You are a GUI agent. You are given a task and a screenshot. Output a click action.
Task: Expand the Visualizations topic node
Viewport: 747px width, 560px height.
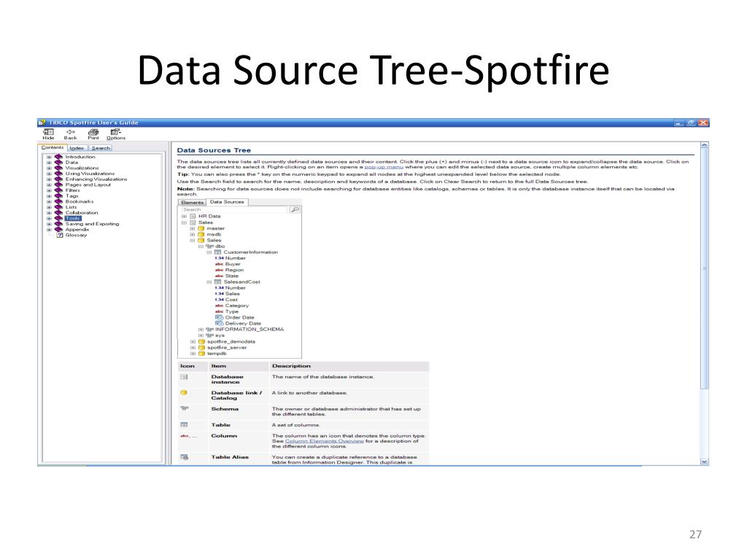49,168
